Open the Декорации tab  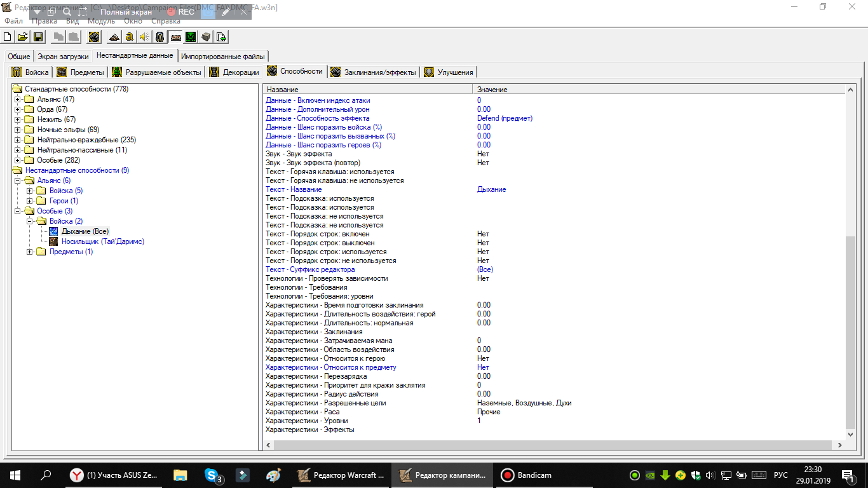[234, 72]
